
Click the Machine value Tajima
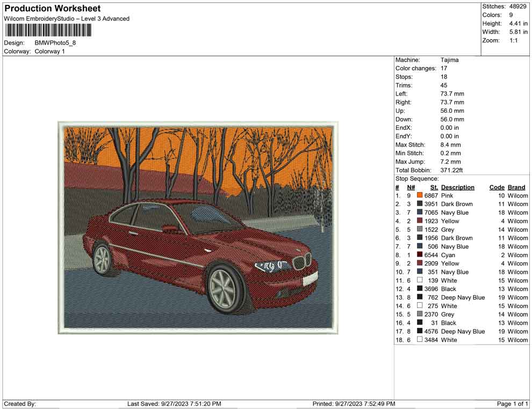(450, 60)
